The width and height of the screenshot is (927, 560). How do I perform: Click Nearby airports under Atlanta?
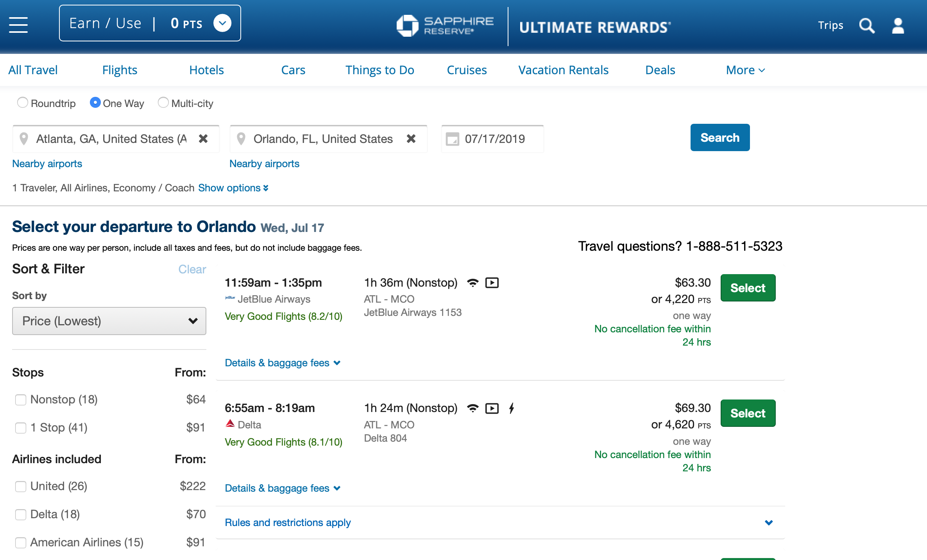[x=47, y=164]
